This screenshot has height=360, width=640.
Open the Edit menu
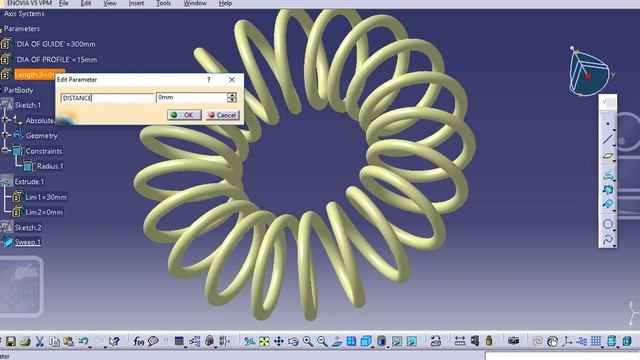86,3
